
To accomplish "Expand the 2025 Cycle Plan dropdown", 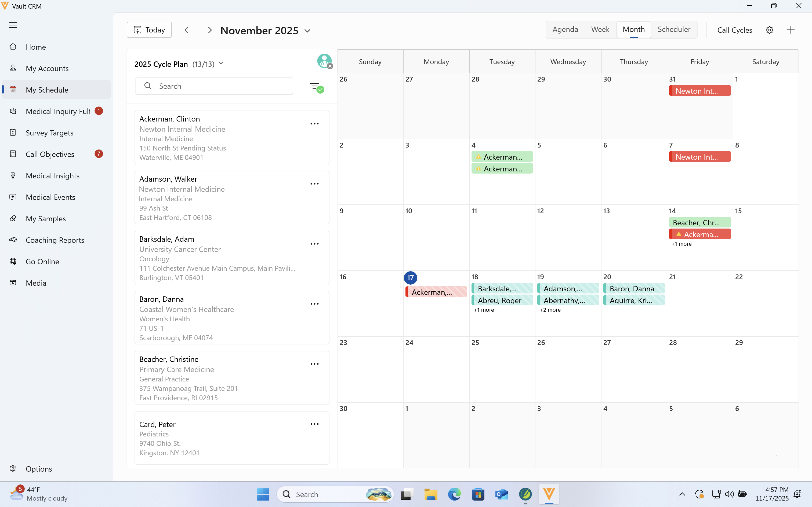I will click(x=221, y=63).
